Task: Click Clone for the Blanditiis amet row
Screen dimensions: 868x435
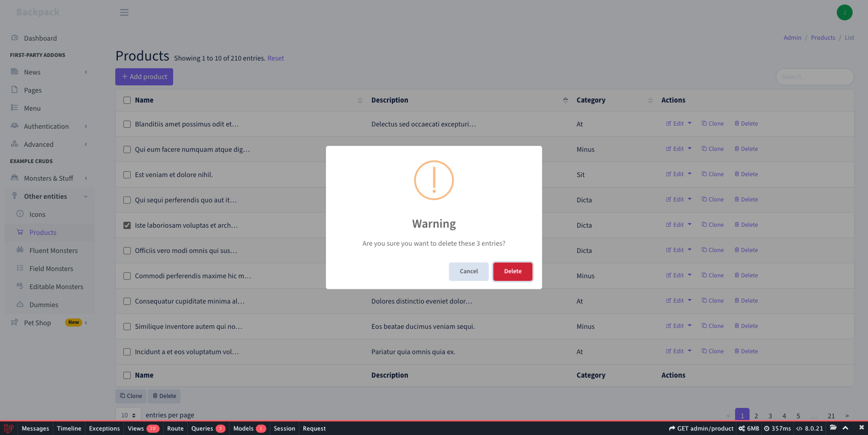Action: click(712, 123)
